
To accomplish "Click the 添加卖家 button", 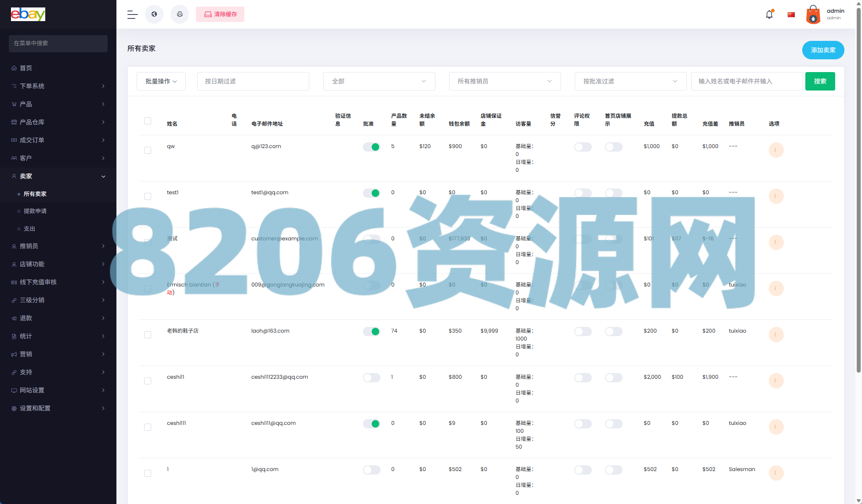I will point(823,50).
